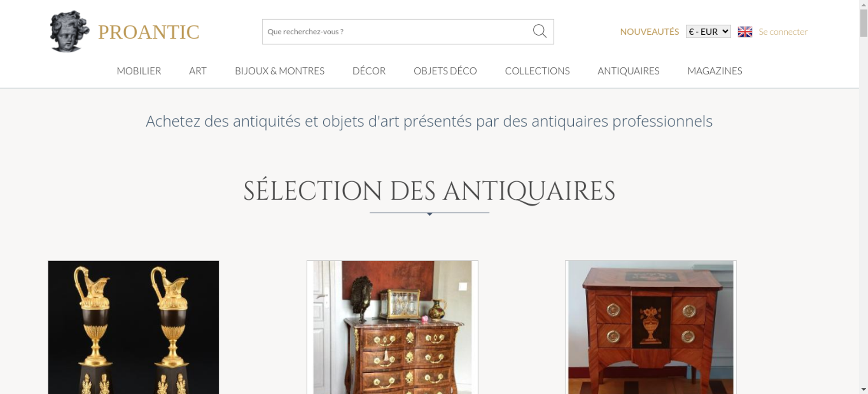This screenshot has width=868, height=394.
Task: Open the Bijoux & Montres menu
Action: (x=279, y=71)
